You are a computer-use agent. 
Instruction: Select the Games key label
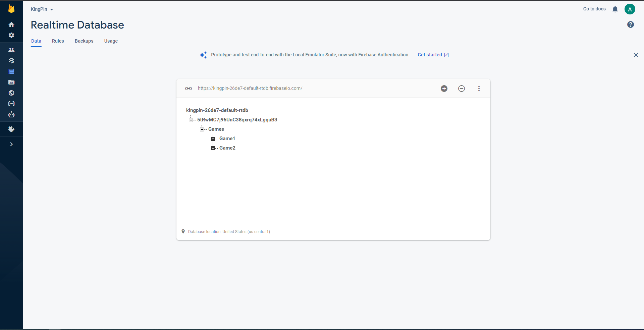pyautogui.click(x=216, y=129)
